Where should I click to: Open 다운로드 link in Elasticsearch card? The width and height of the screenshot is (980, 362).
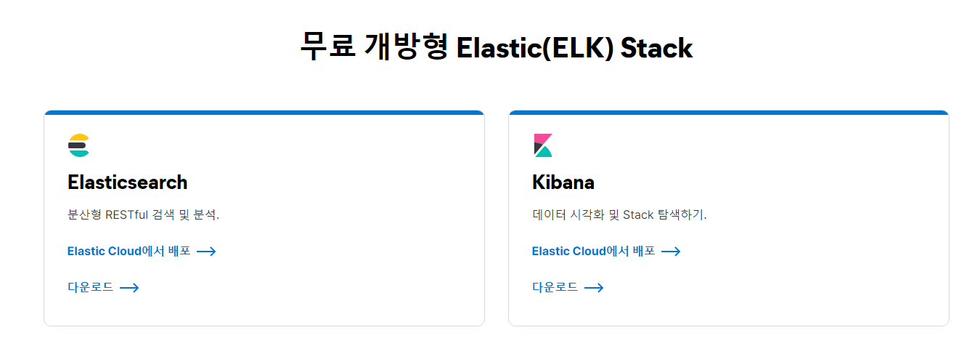click(x=91, y=288)
